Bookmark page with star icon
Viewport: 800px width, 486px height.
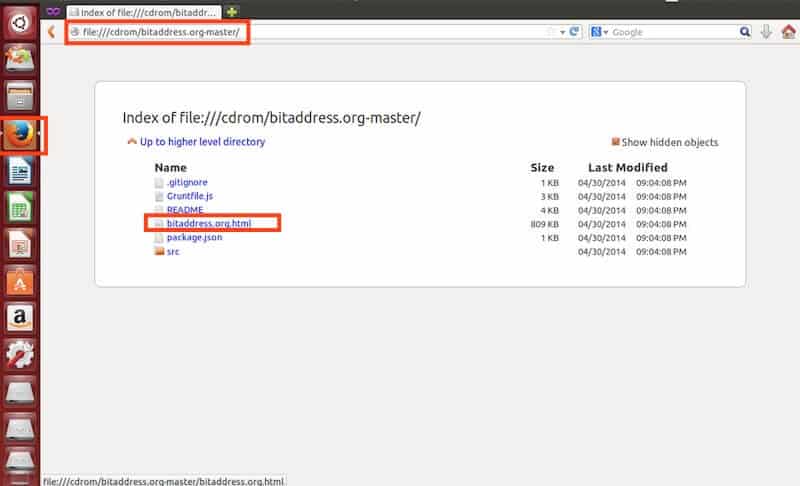[x=551, y=32]
